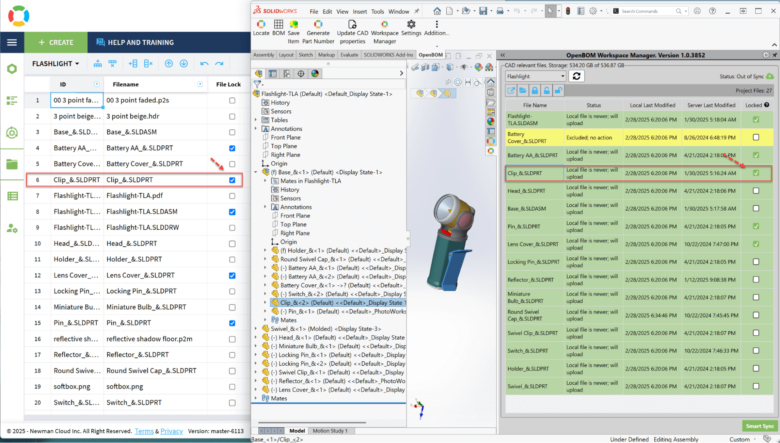Screen dimensions: 780x443
Task: Toggle File Lock for Battery AA_&.SLDPRT row
Action: click(232, 148)
